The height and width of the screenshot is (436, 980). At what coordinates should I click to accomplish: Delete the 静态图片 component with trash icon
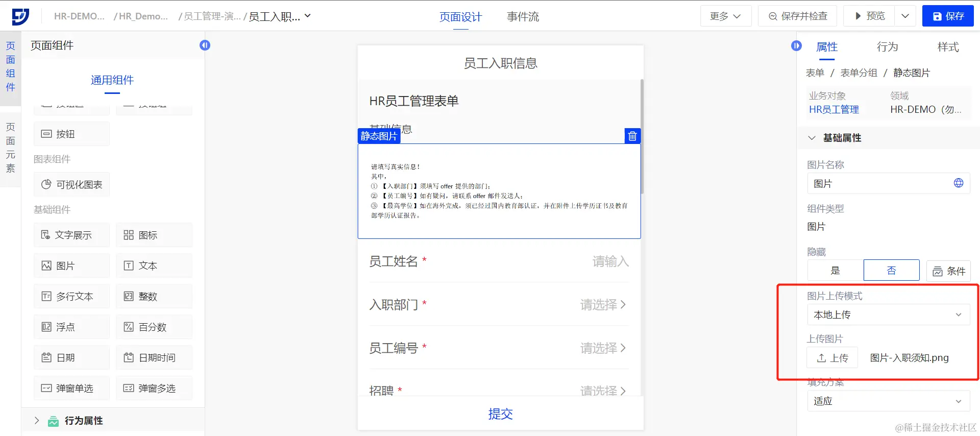[x=632, y=136]
